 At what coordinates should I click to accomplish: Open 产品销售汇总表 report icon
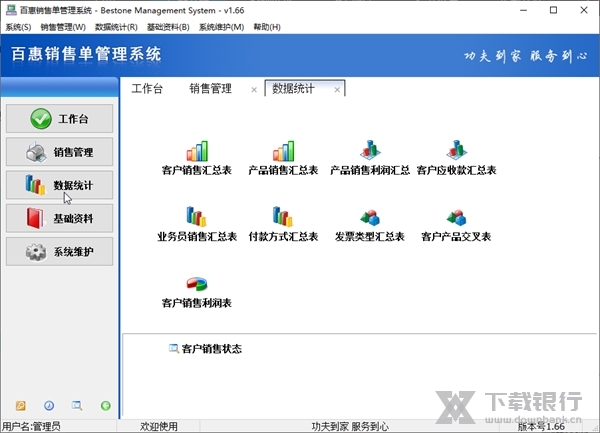pos(284,151)
